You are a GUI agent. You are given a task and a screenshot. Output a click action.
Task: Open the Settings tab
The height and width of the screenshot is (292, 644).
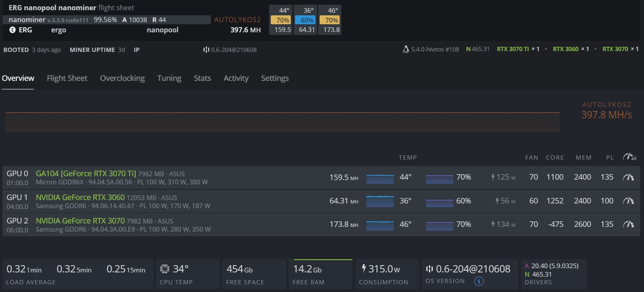click(275, 78)
